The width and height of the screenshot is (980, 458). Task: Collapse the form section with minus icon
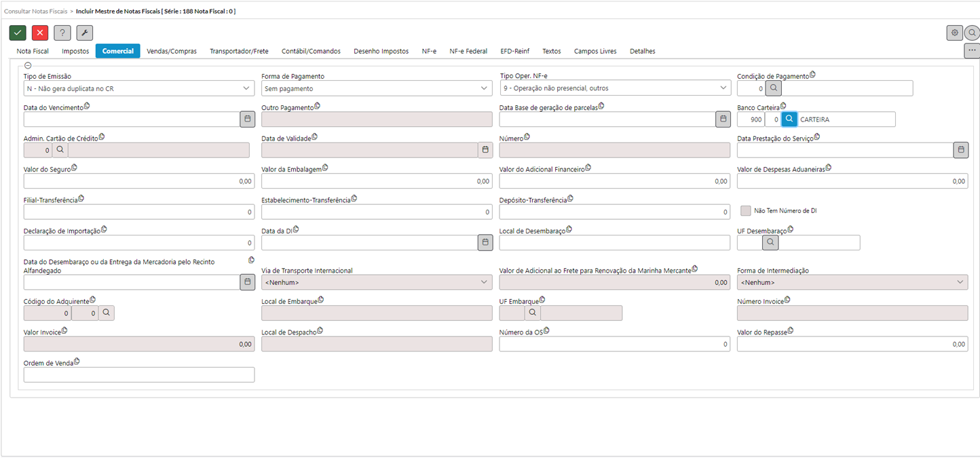tap(27, 66)
